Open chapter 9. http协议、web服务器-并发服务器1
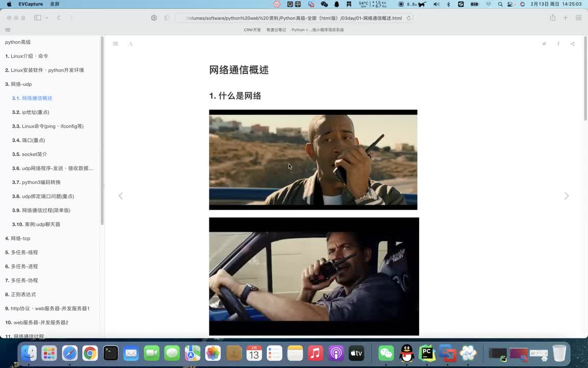This screenshot has height=368, width=588. [x=47, y=308]
